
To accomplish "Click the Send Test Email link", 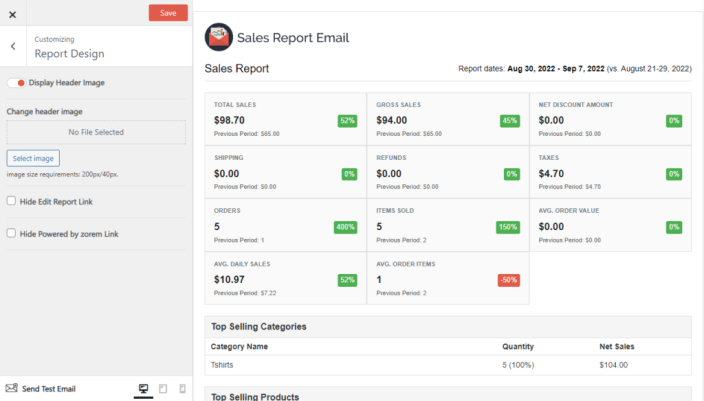I will coord(49,388).
